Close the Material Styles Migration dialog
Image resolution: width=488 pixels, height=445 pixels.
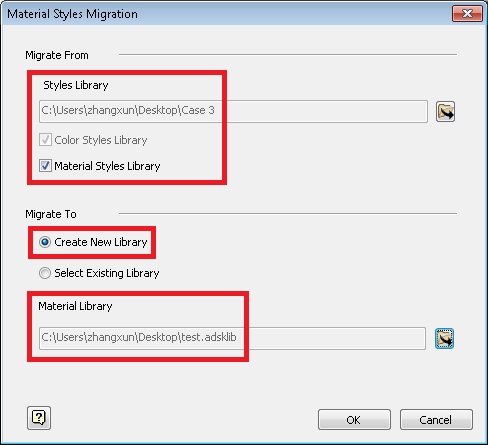pyautogui.click(x=467, y=14)
